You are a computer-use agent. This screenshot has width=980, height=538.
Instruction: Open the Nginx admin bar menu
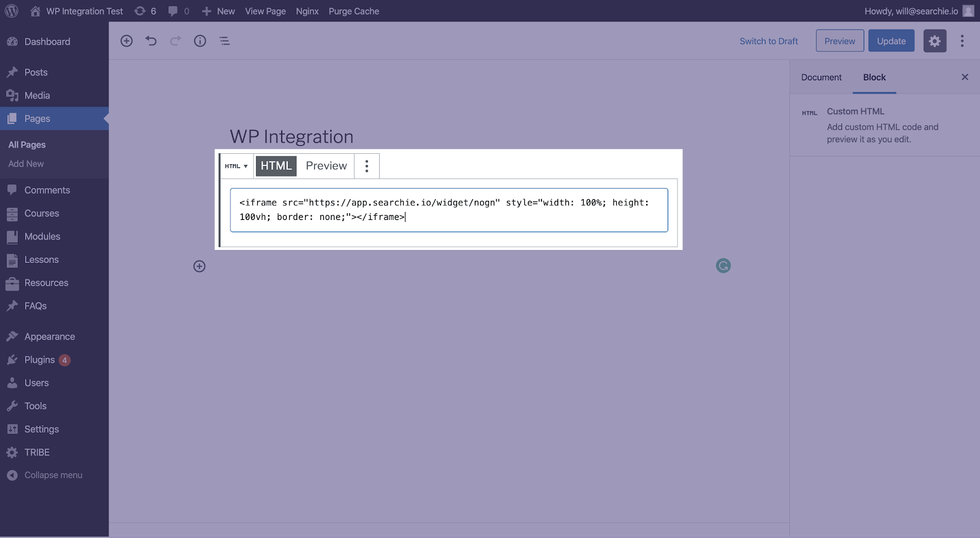click(307, 11)
